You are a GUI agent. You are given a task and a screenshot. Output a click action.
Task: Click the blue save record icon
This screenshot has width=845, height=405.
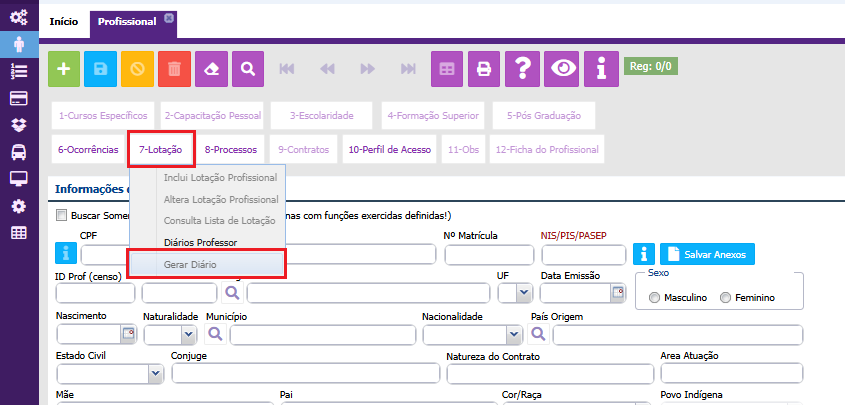[x=101, y=69]
